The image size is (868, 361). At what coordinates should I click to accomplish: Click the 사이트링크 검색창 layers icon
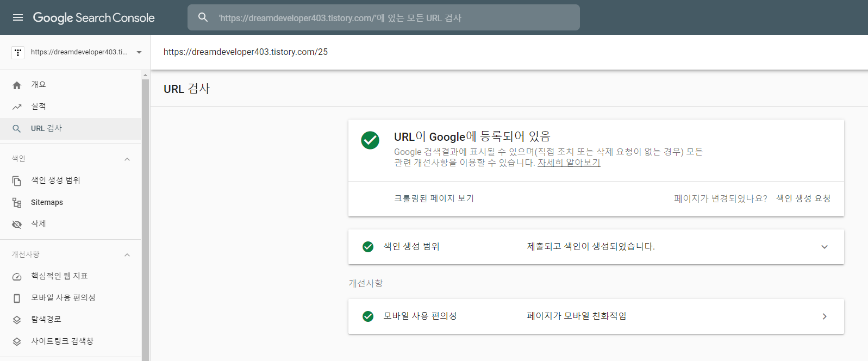[x=17, y=341]
